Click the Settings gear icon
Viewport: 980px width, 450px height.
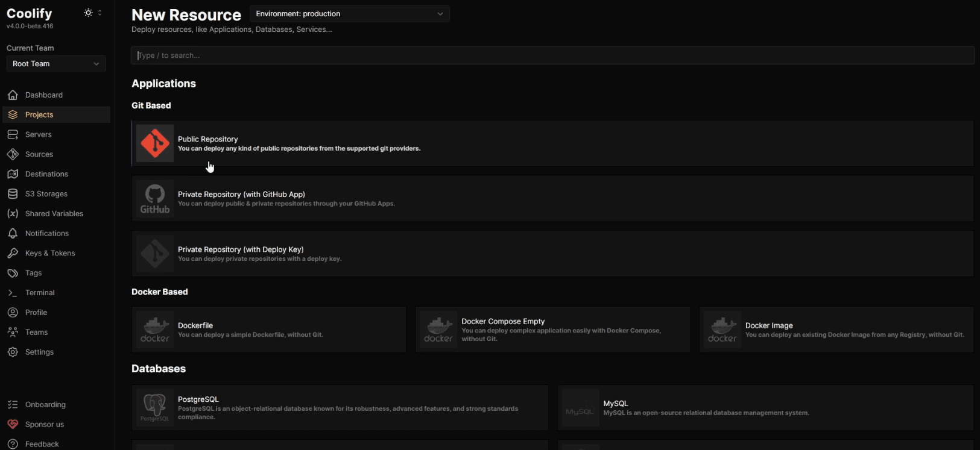coord(13,352)
